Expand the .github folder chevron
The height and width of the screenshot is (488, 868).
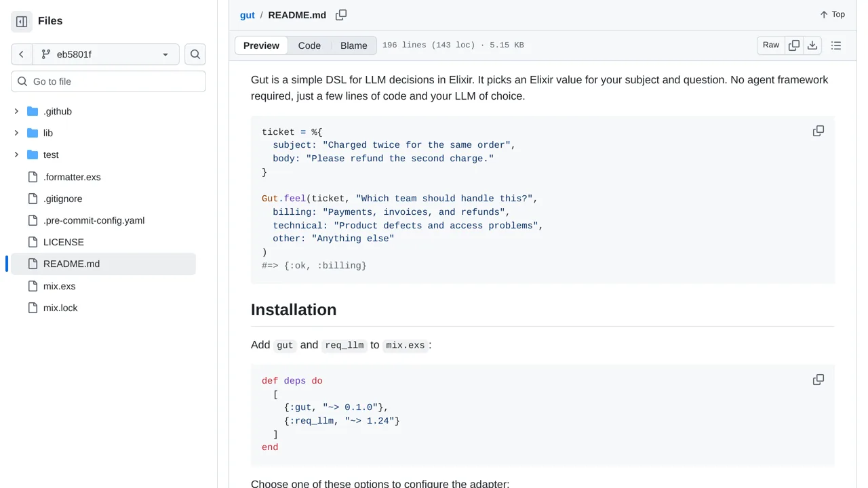point(16,111)
